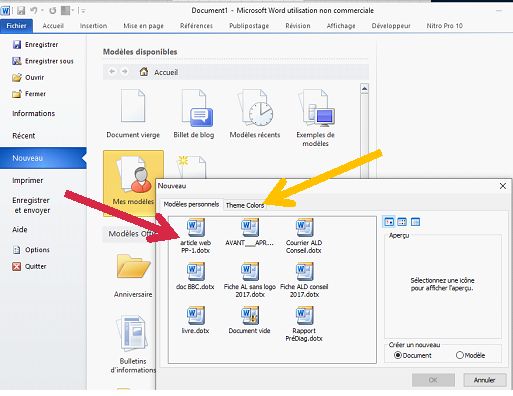The height and width of the screenshot is (396, 513).
Task: Click the Accueil home icon in templates bar
Action: point(144,72)
